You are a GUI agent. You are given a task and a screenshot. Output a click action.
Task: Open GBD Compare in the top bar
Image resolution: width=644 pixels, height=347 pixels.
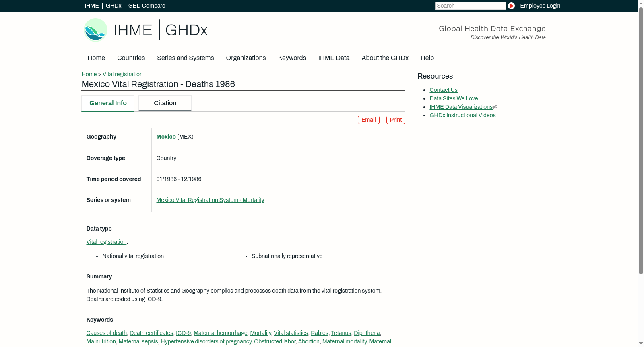[147, 6]
